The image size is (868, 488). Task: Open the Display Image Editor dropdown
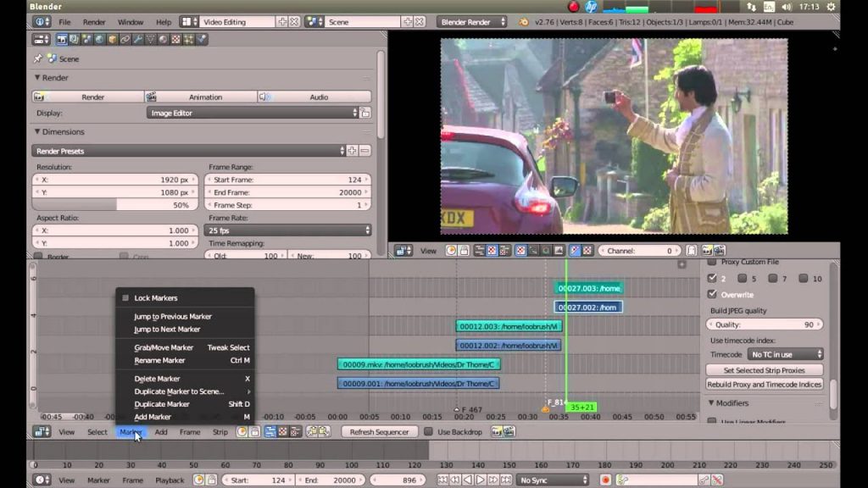pyautogui.click(x=253, y=113)
